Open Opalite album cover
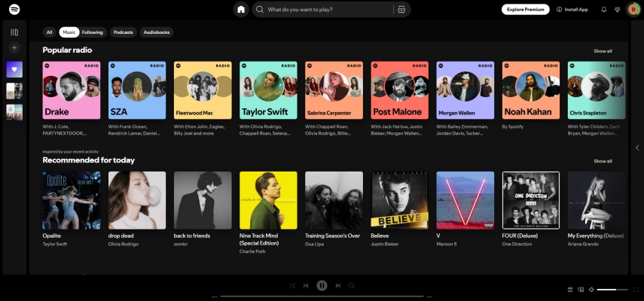This screenshot has width=644, height=301. point(72,200)
